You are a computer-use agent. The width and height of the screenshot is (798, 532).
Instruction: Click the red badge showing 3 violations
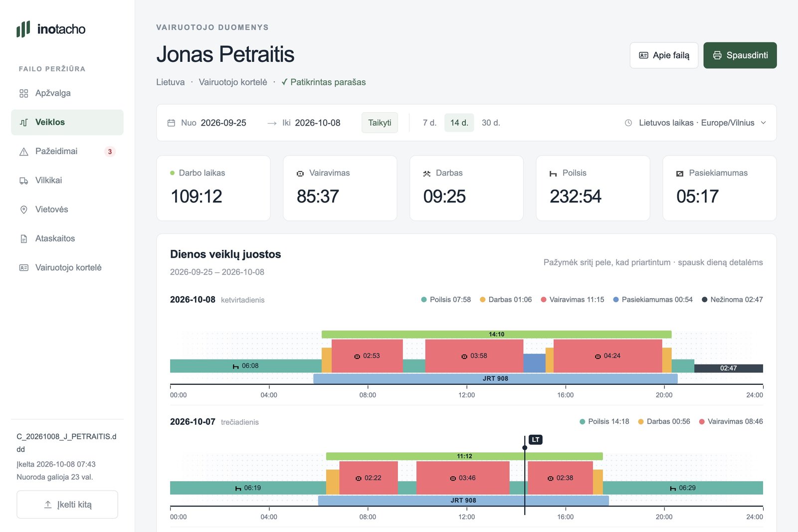point(110,152)
